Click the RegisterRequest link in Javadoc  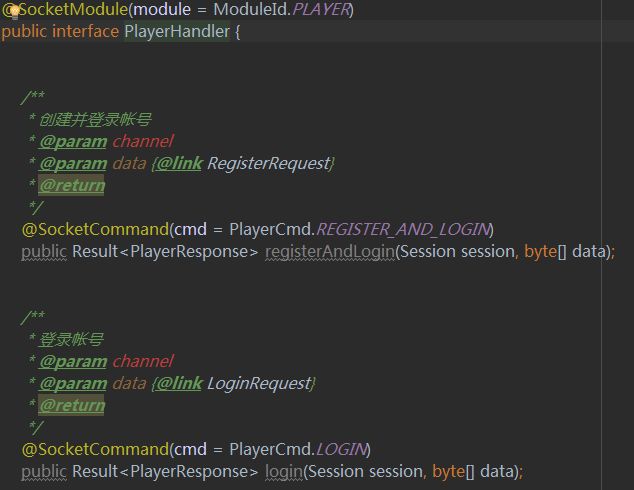(269, 164)
